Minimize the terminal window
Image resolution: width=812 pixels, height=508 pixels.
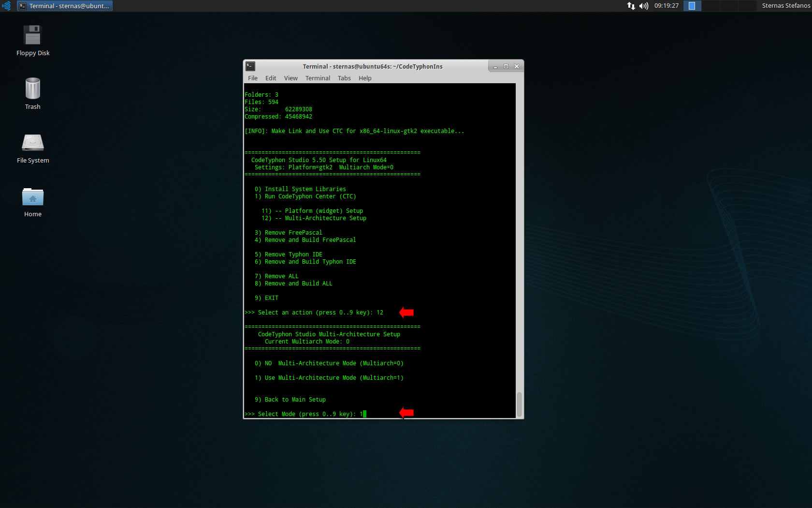[495, 67]
